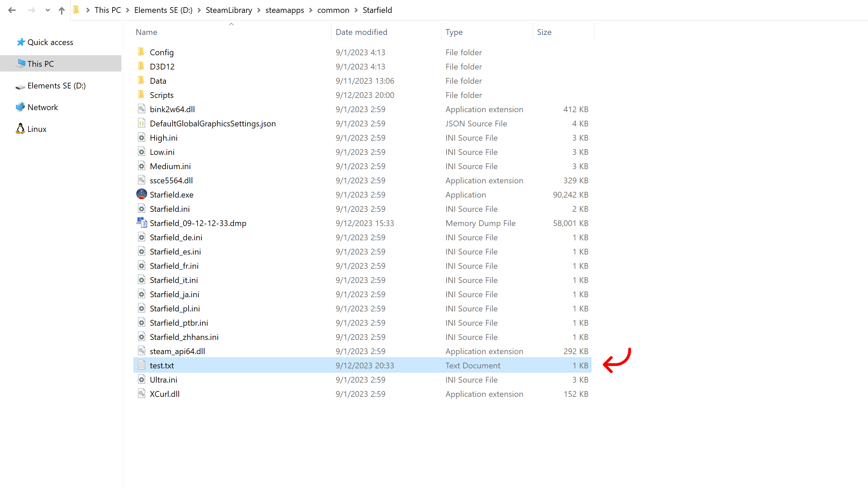868x488 pixels.
Task: Select the file name Starfield_zhhans.ini
Action: [184, 337]
